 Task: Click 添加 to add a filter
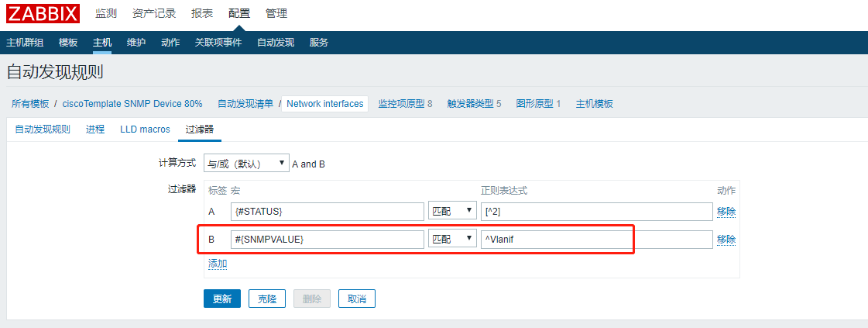[x=218, y=263]
